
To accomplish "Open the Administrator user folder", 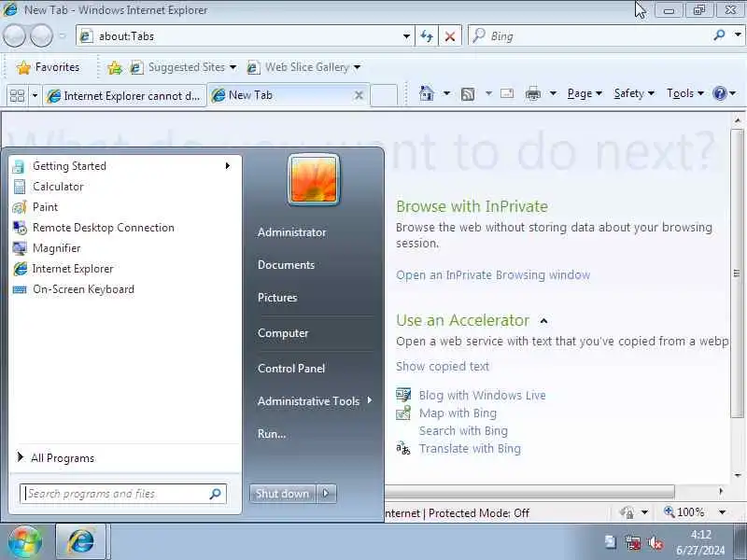I will (x=291, y=232).
